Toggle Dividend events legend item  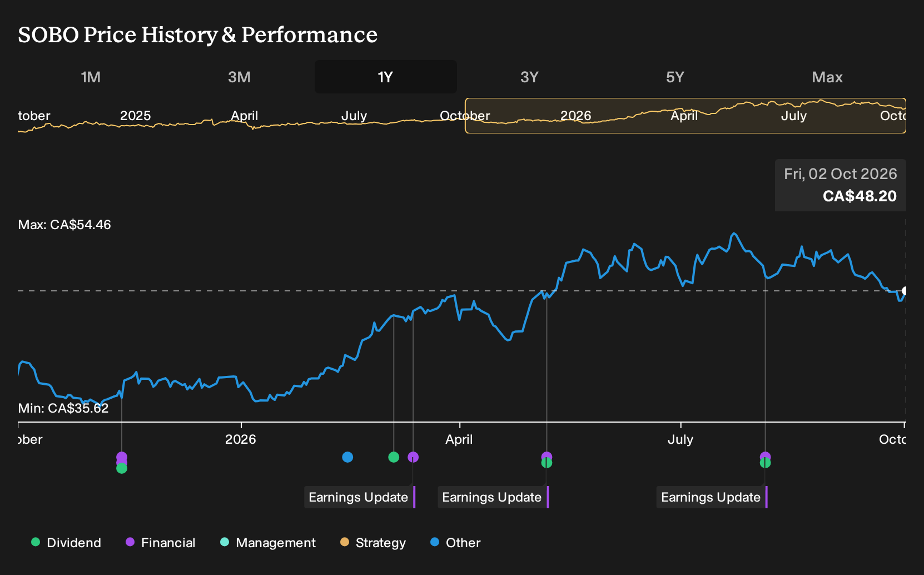click(x=66, y=543)
